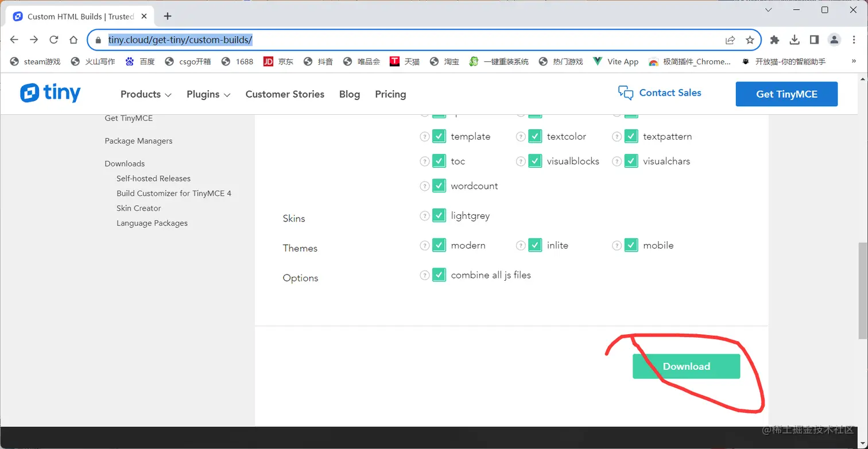Show help for the inlite theme
Image resolution: width=868 pixels, height=449 pixels.
[x=521, y=246]
